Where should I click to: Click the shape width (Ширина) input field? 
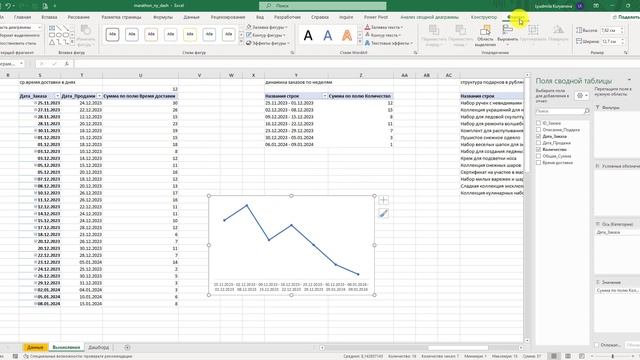pos(611,41)
